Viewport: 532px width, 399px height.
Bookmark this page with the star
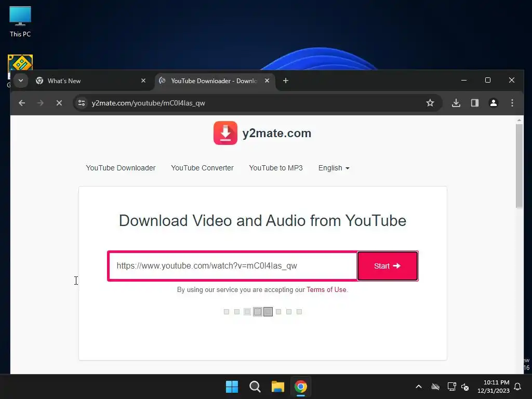click(430, 103)
